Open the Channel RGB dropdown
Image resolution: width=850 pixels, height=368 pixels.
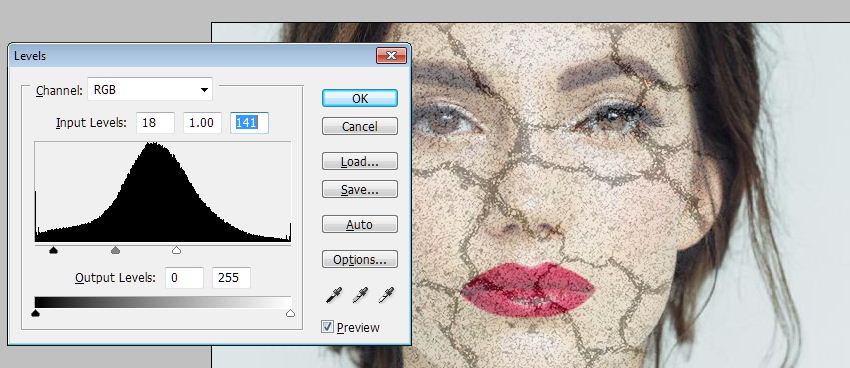click(150, 89)
